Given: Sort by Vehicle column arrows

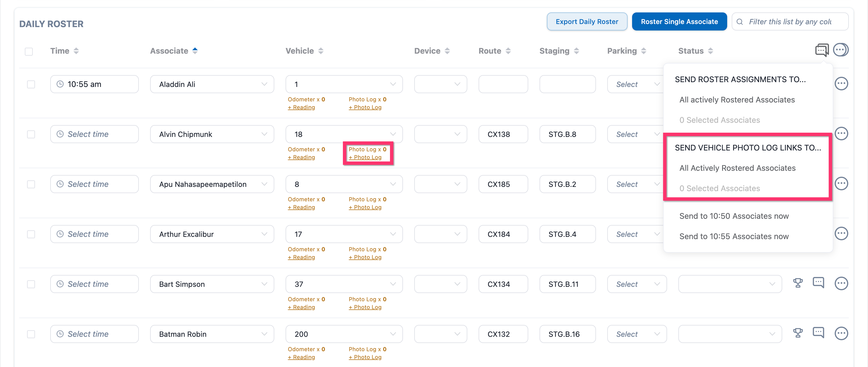Looking at the screenshot, I should pyautogui.click(x=321, y=51).
